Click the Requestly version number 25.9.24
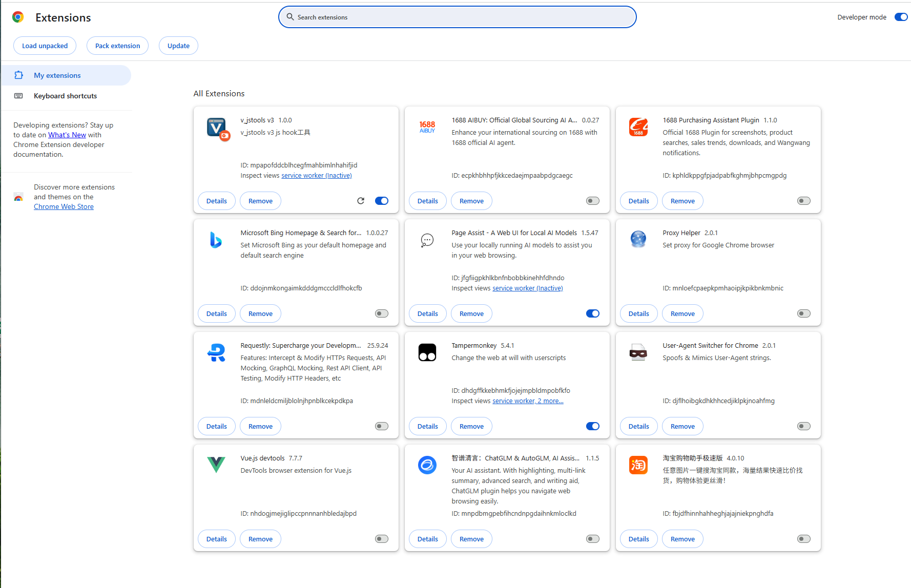 click(x=378, y=345)
